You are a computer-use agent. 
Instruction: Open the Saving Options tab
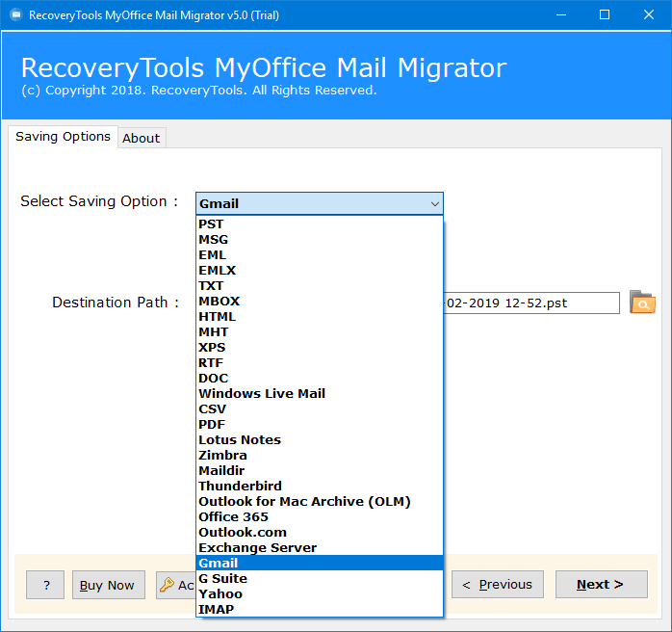pos(63,137)
